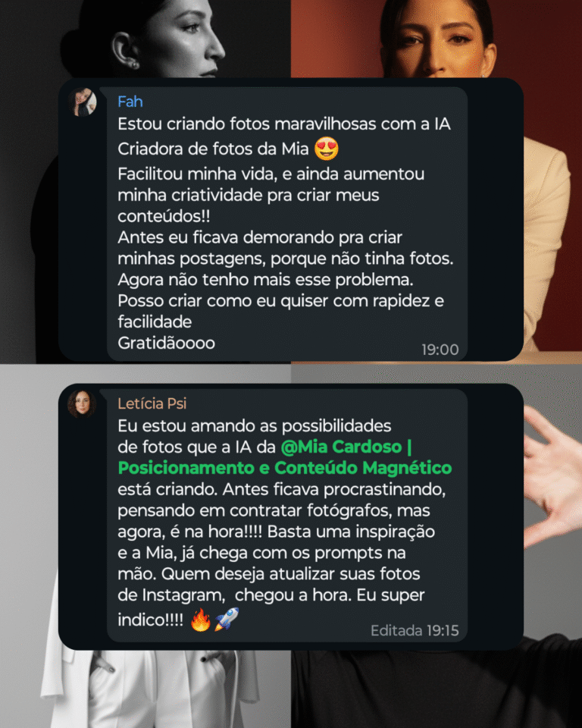The height and width of the screenshot is (728, 582).
Task: Select the Editada 19:15 label
Action: point(415,630)
